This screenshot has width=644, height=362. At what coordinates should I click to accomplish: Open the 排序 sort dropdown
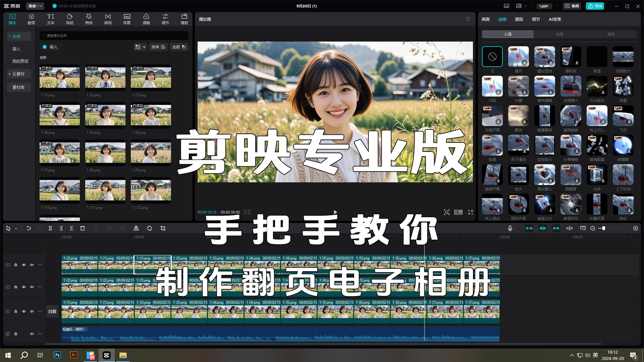[x=158, y=47]
